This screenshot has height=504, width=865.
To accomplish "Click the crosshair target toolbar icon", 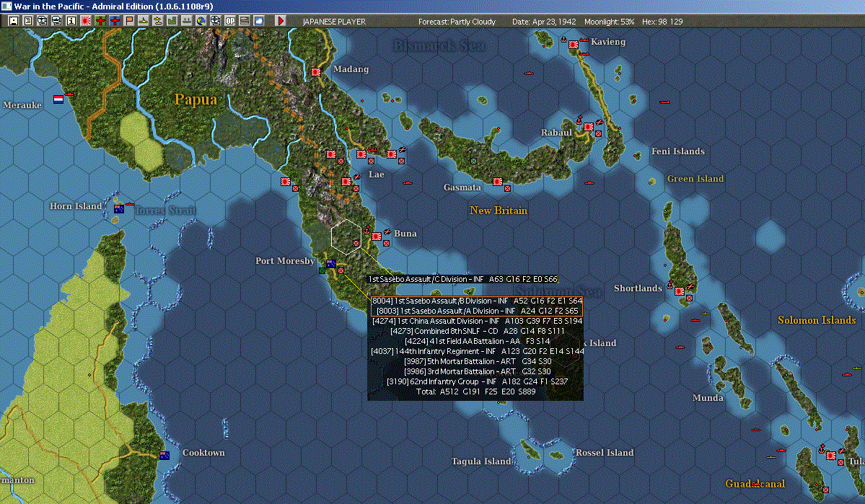I will [215, 21].
